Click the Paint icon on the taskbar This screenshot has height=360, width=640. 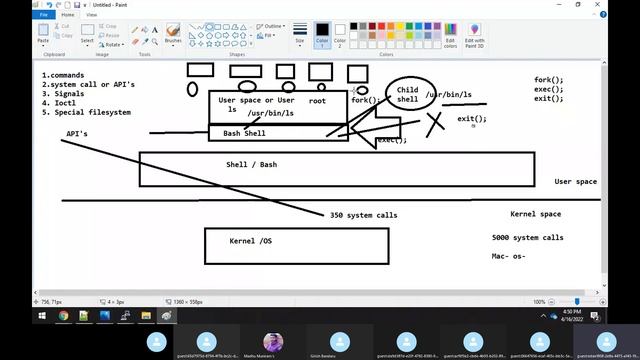[x=167, y=316]
